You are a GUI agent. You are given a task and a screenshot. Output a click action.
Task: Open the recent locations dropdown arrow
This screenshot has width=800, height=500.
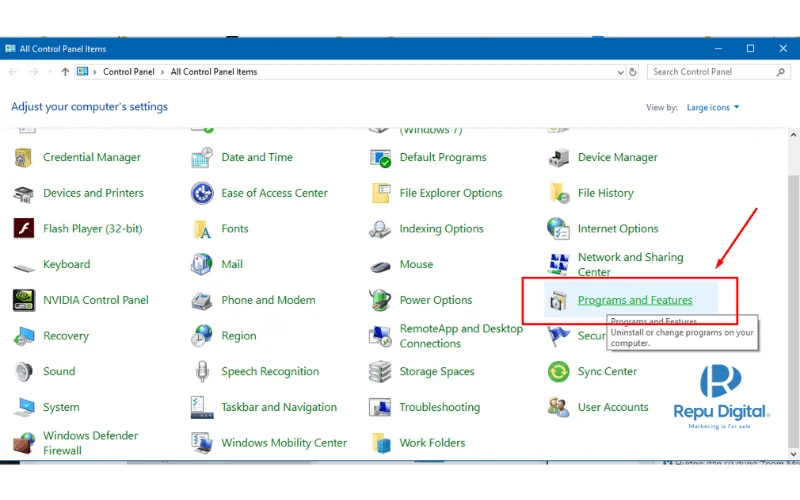pos(49,72)
